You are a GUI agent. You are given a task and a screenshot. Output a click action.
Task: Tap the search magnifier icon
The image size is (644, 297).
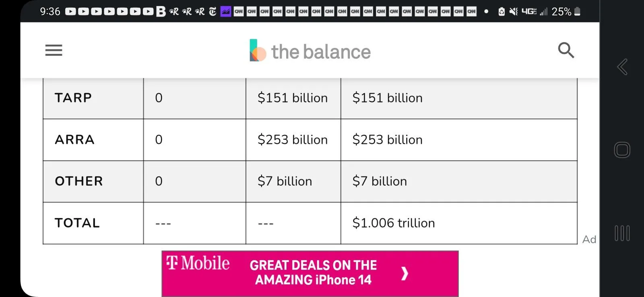566,50
